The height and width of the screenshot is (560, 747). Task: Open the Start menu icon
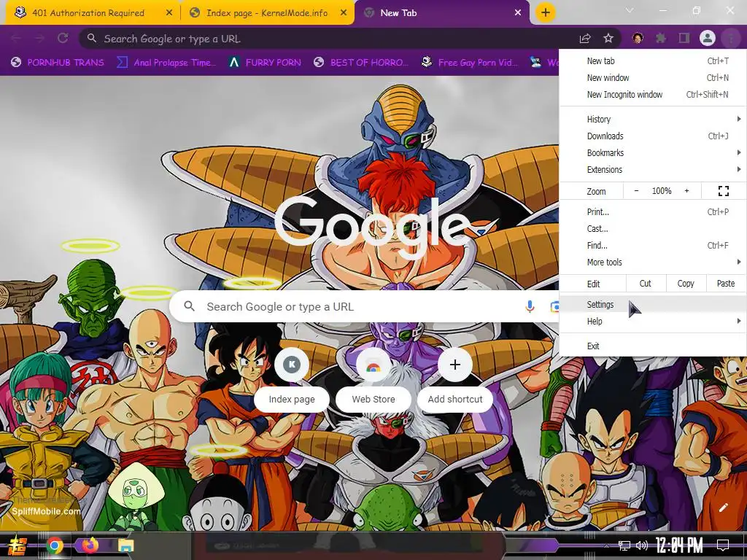point(18,546)
